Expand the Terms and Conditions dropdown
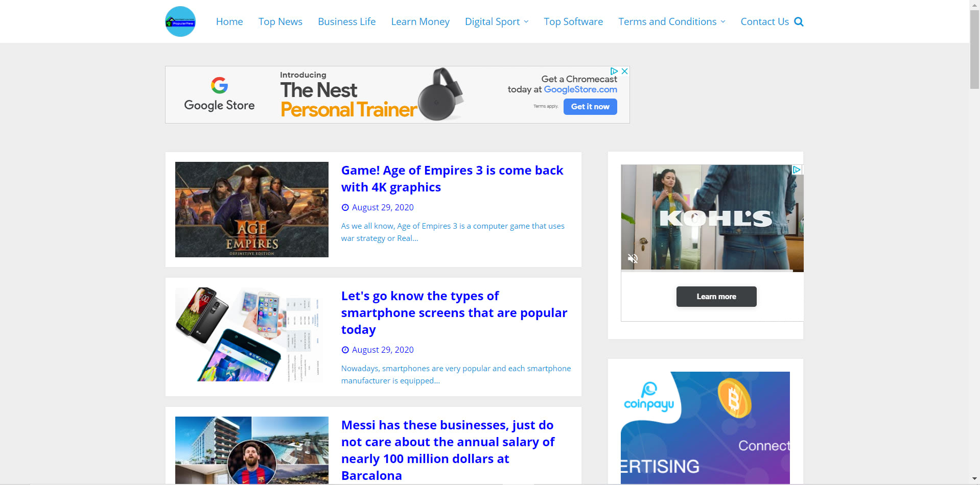Viewport: 980px width, 485px height. (672, 21)
